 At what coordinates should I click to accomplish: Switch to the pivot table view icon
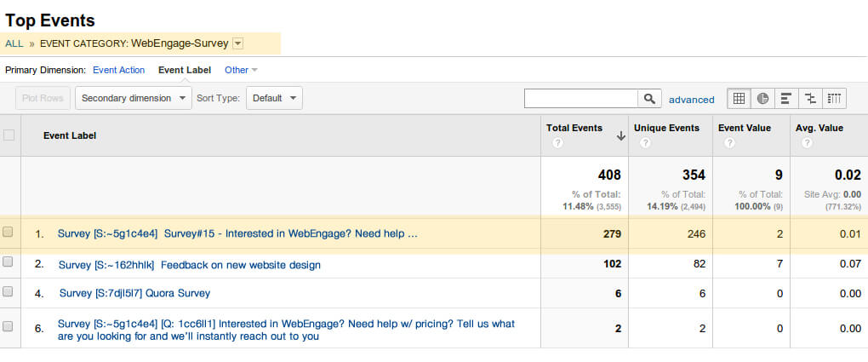[835, 99]
